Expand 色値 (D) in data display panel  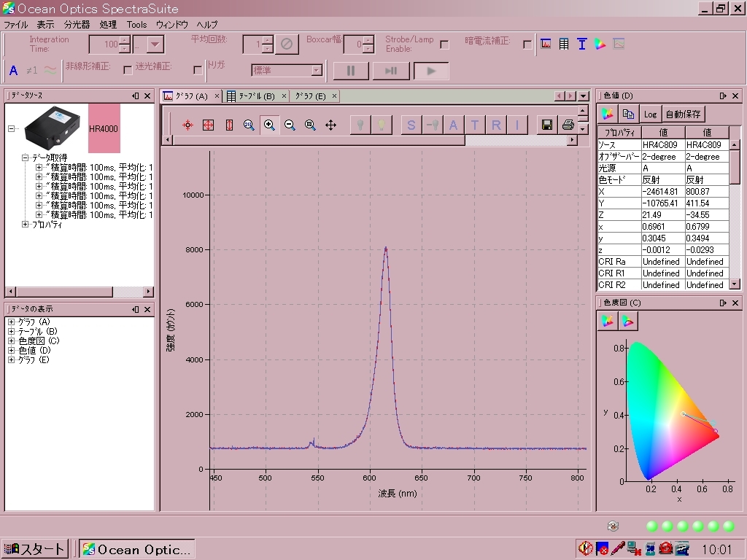pyautogui.click(x=12, y=351)
